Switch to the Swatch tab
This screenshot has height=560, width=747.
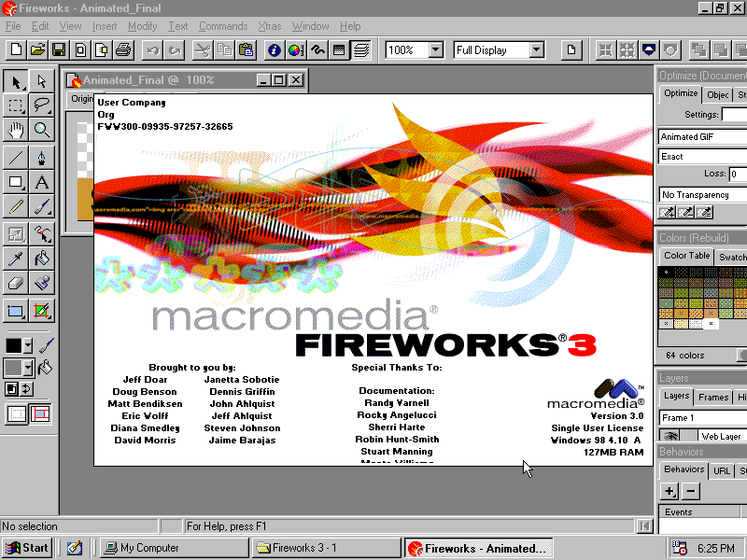[732, 258]
